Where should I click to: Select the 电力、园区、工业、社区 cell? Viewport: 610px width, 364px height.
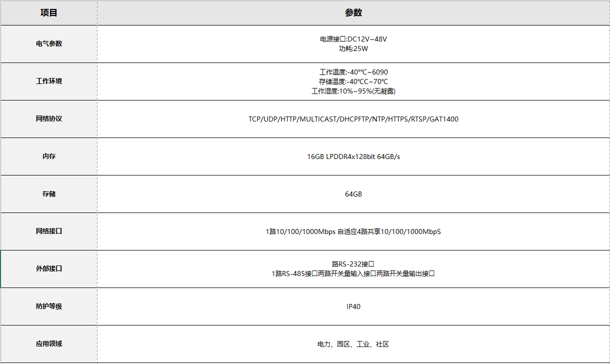(x=353, y=344)
